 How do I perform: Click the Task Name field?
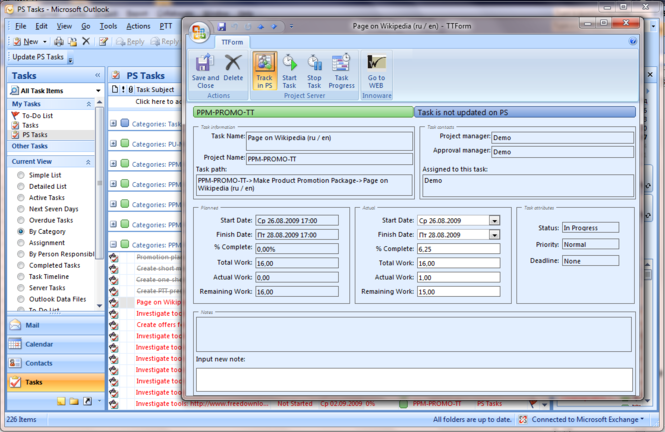(x=329, y=141)
